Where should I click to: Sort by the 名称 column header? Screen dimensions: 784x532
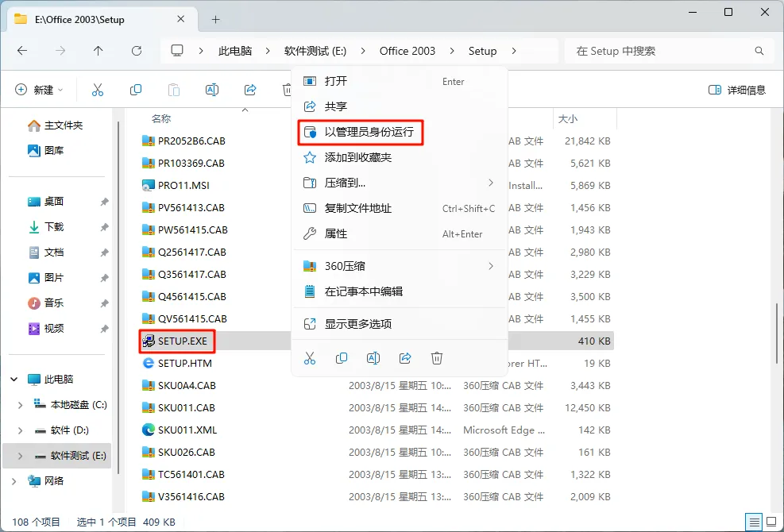pyautogui.click(x=161, y=119)
